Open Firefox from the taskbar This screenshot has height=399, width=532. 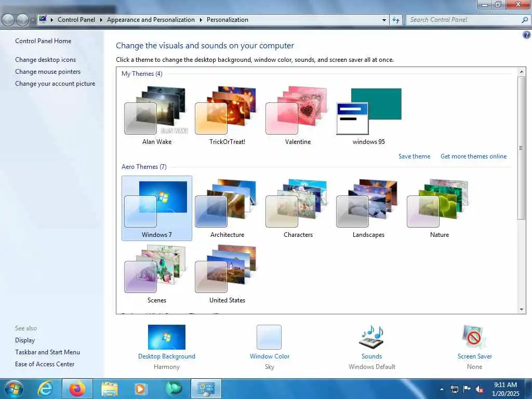click(x=77, y=389)
